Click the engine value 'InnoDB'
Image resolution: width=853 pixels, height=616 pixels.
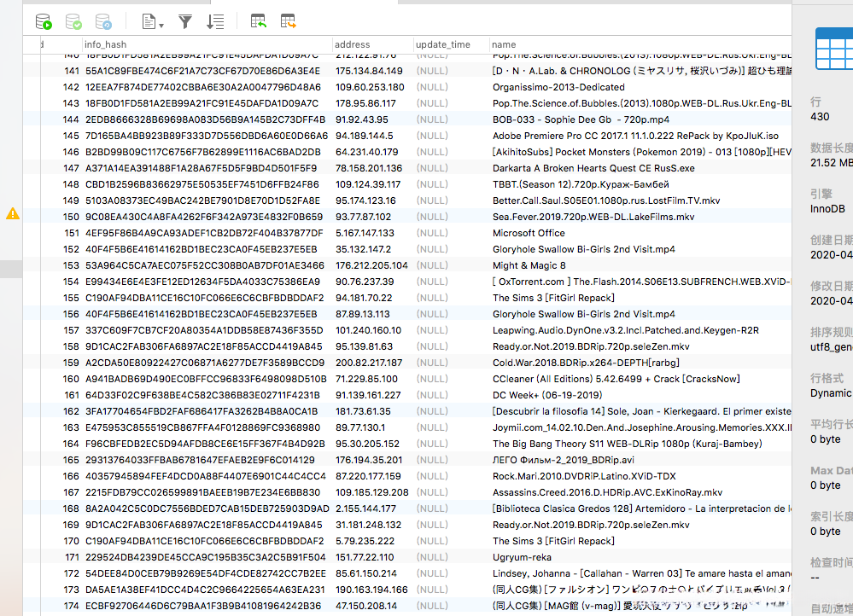[827, 209]
